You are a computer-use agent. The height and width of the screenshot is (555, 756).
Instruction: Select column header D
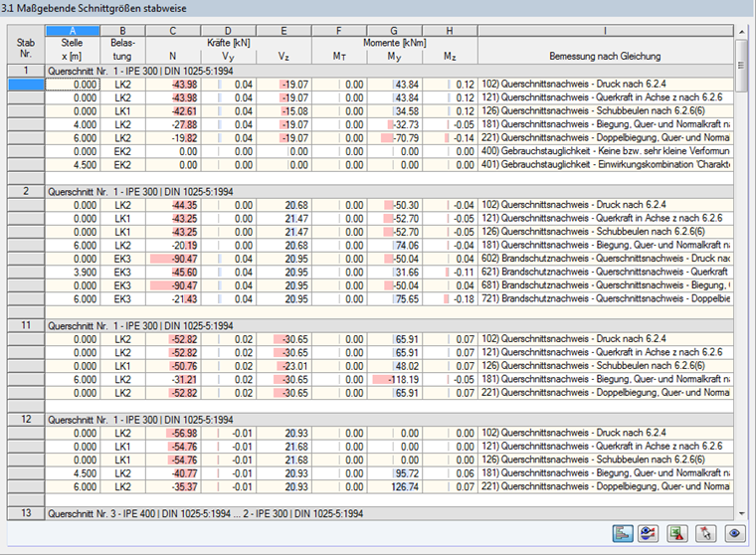pyautogui.click(x=228, y=31)
